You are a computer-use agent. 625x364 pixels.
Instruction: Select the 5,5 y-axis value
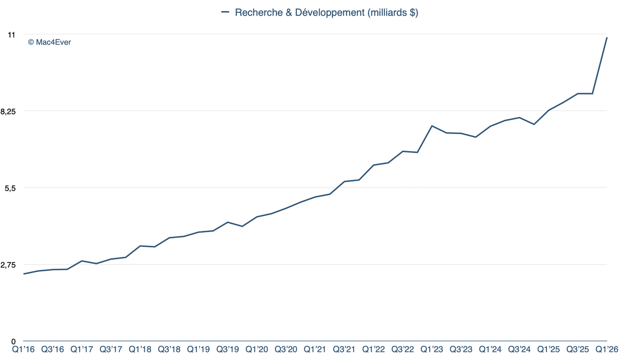(10, 188)
